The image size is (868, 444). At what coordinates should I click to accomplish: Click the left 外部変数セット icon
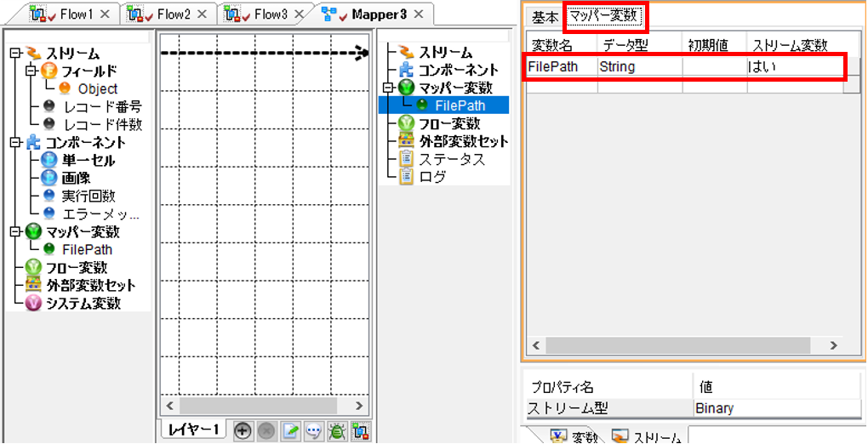[32, 285]
